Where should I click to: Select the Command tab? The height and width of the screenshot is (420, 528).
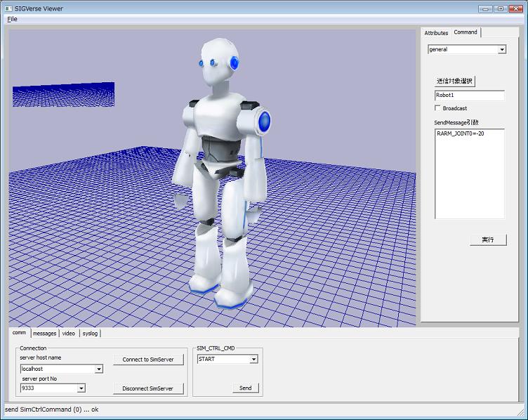coord(466,32)
